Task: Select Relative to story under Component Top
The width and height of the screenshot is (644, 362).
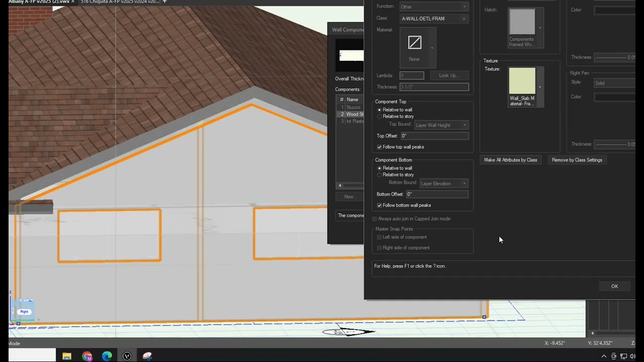Action: [x=379, y=116]
